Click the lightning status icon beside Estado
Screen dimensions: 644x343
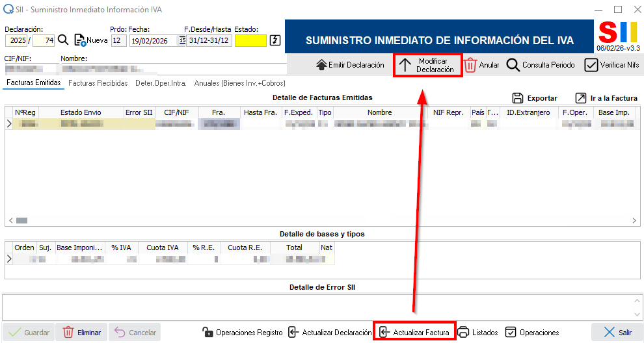(275, 40)
